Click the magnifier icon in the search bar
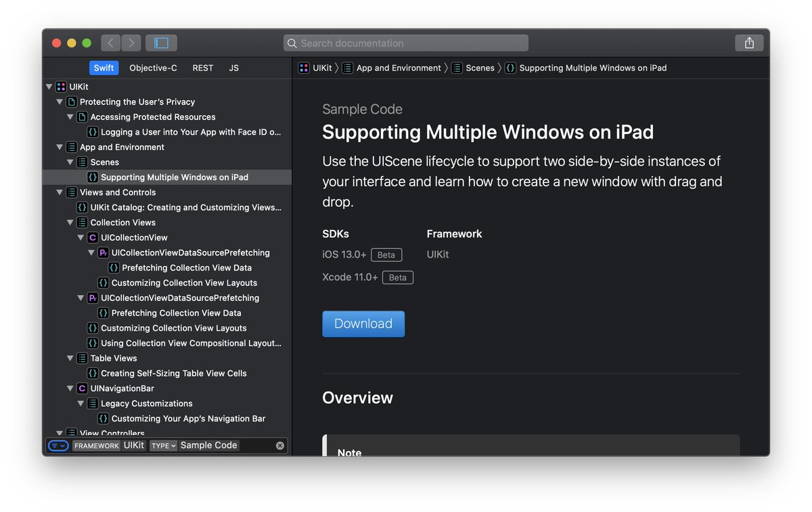Screen dimensions: 812x512 (292, 43)
